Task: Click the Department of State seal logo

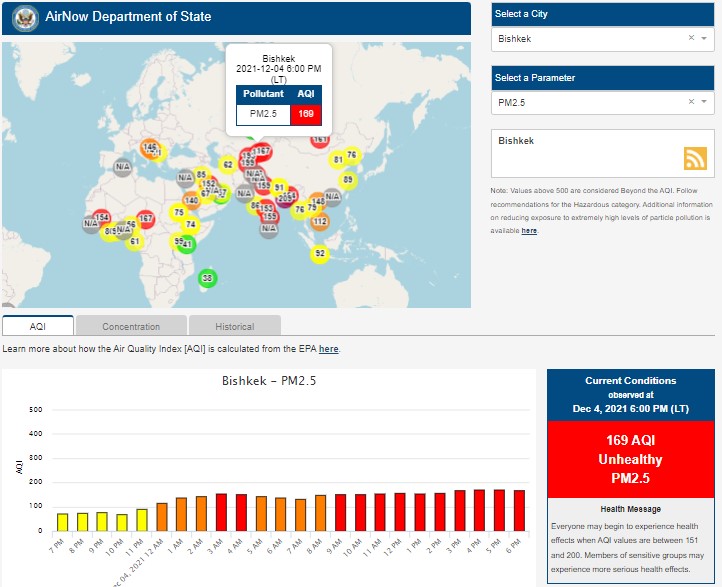Action: [x=25, y=18]
